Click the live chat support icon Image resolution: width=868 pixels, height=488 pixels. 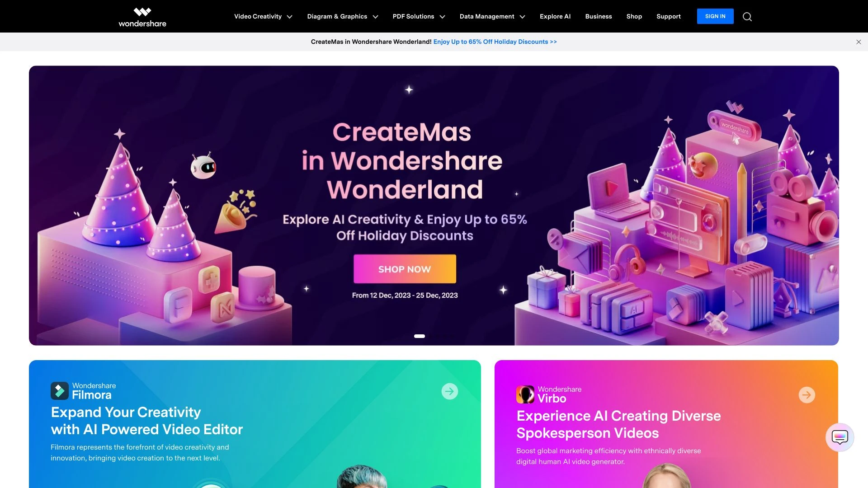pos(840,437)
